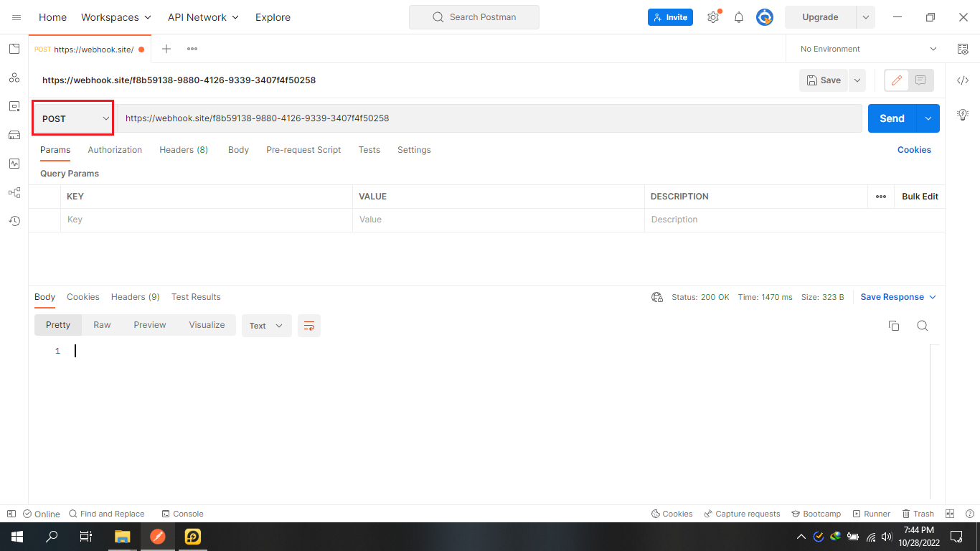Click the network globe icon near Status
980x551 pixels.
[657, 297]
